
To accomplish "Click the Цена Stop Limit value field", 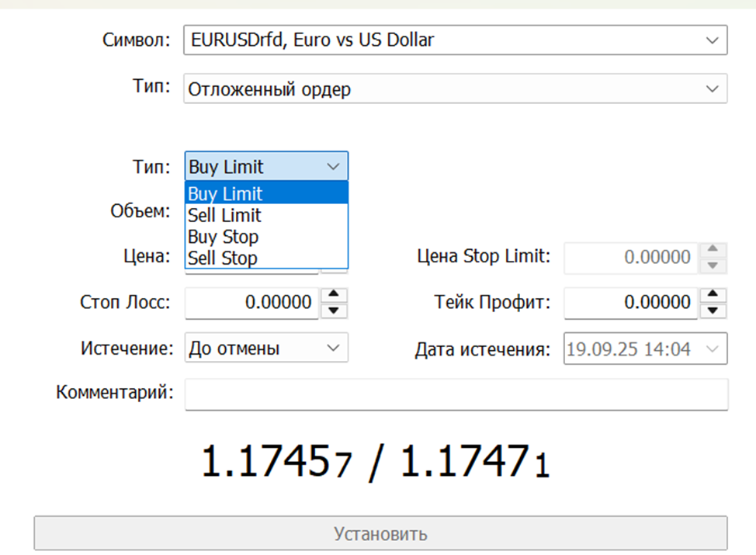I will tap(630, 258).
